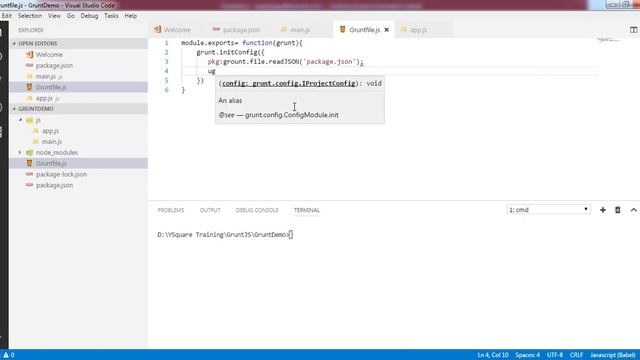Screen dimensions: 640x360
Task: Open main.js inside the js folder
Action: pyautogui.click(x=78, y=142)
